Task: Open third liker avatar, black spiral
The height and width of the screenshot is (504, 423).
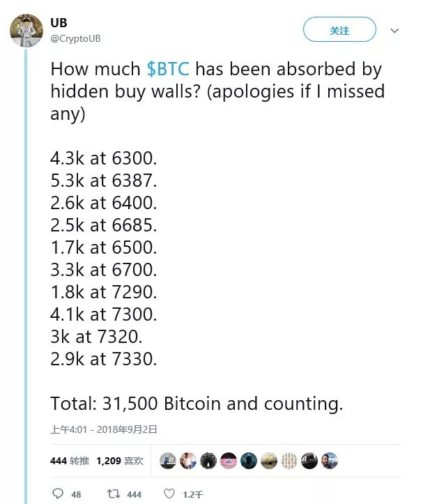Action: [208, 461]
